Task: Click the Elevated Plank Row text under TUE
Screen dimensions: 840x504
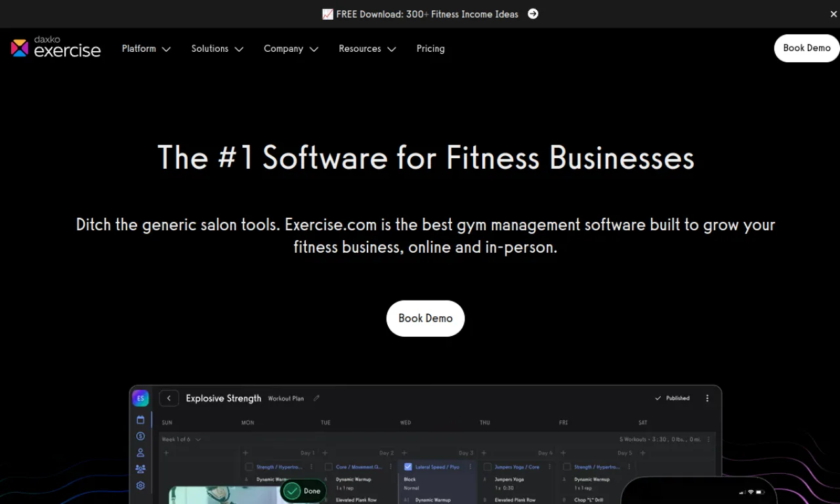Action: 356,500
